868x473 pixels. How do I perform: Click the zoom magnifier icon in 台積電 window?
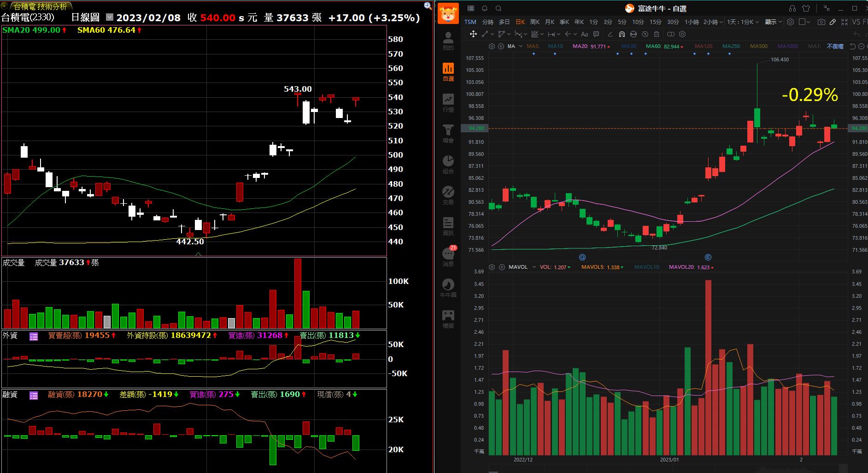pyautogui.click(x=428, y=6)
